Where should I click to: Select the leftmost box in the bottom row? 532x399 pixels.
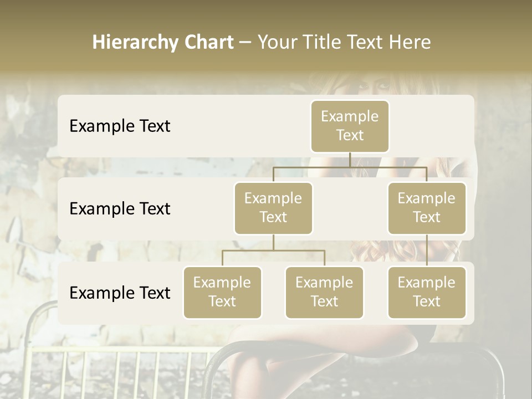222,292
